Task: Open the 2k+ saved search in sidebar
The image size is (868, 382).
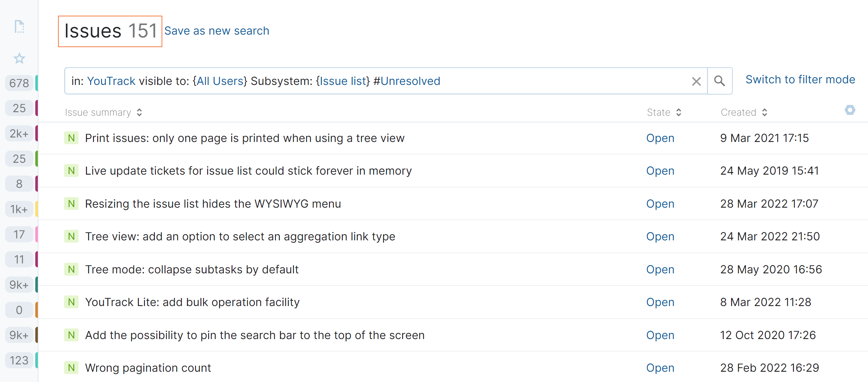Action: pos(19,133)
